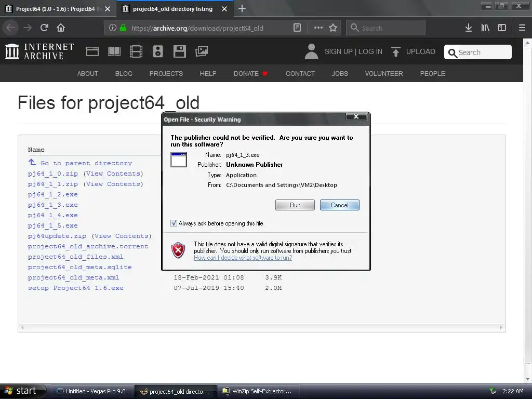Click the Firefox back arrow button
Screen dimensions: 532x399
10,28
